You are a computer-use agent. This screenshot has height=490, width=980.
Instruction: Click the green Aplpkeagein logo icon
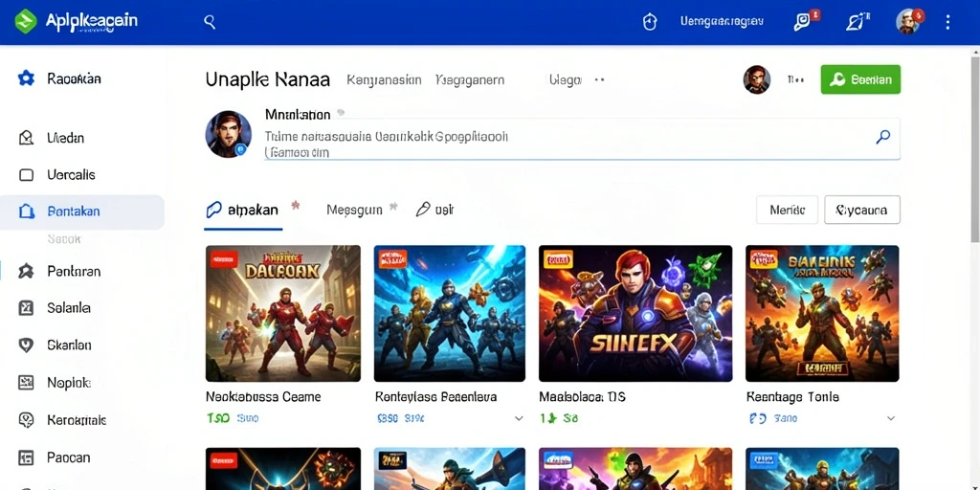pyautogui.click(x=26, y=21)
